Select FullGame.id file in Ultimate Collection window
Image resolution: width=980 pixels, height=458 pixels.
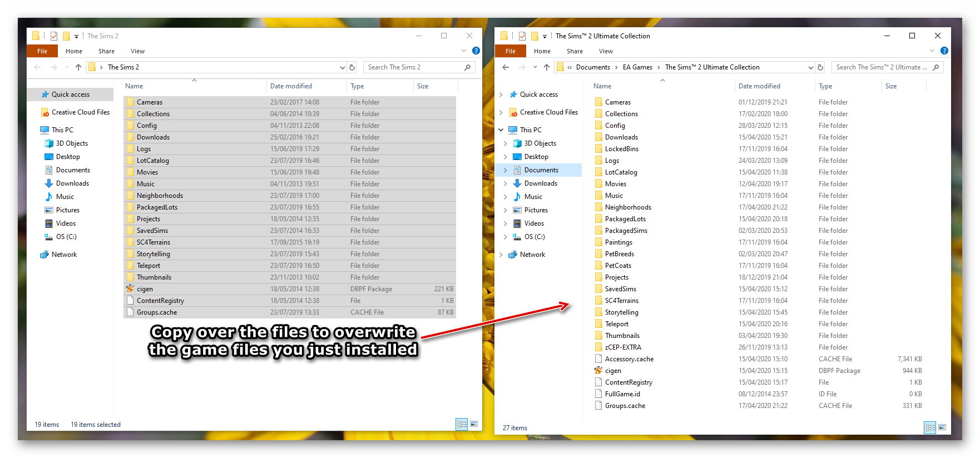point(759,394)
